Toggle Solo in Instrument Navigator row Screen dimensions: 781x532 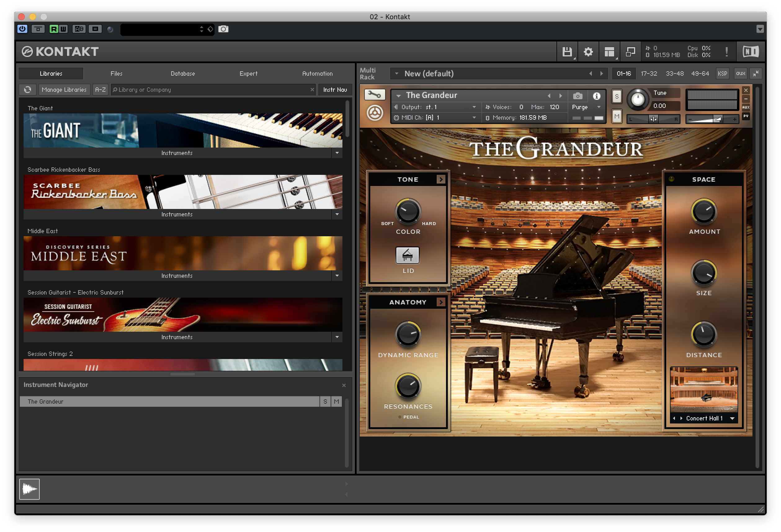(325, 402)
